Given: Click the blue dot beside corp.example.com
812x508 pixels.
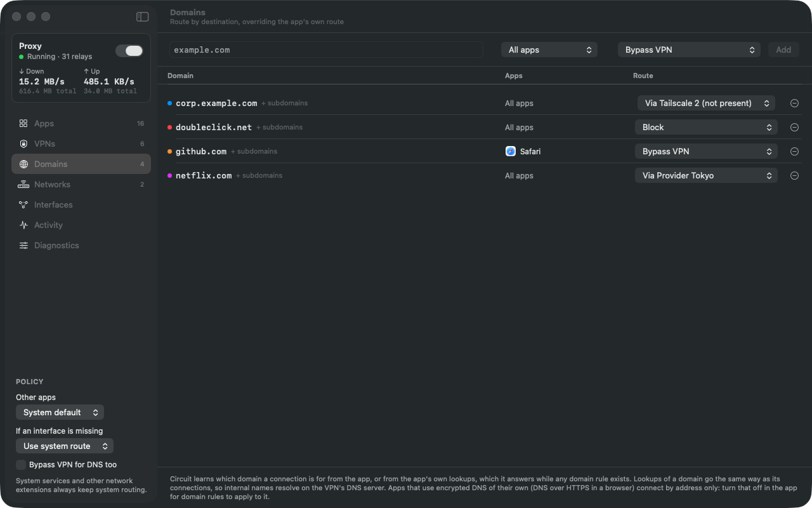Looking at the screenshot, I should pos(169,103).
